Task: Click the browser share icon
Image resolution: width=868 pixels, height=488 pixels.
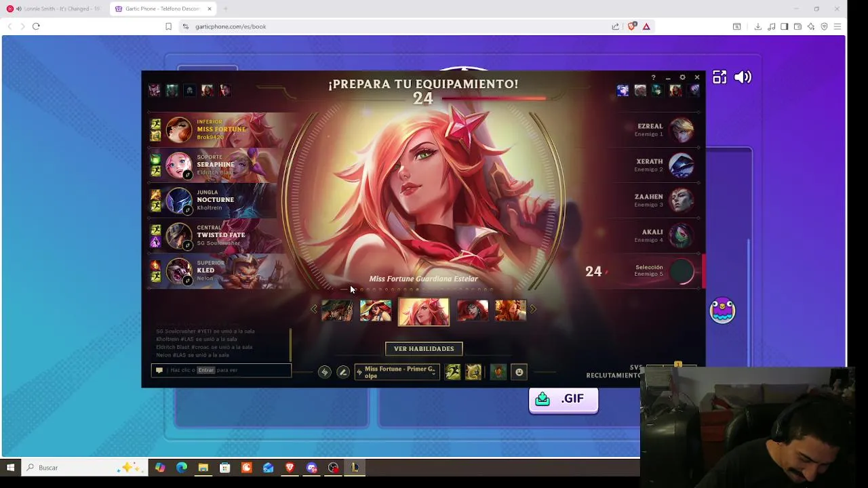Action: tap(615, 26)
